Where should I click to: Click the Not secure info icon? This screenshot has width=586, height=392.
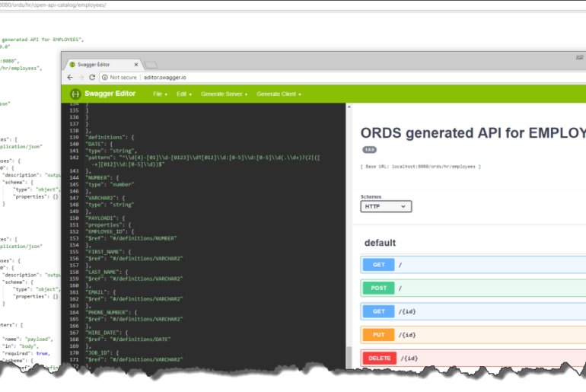point(105,78)
